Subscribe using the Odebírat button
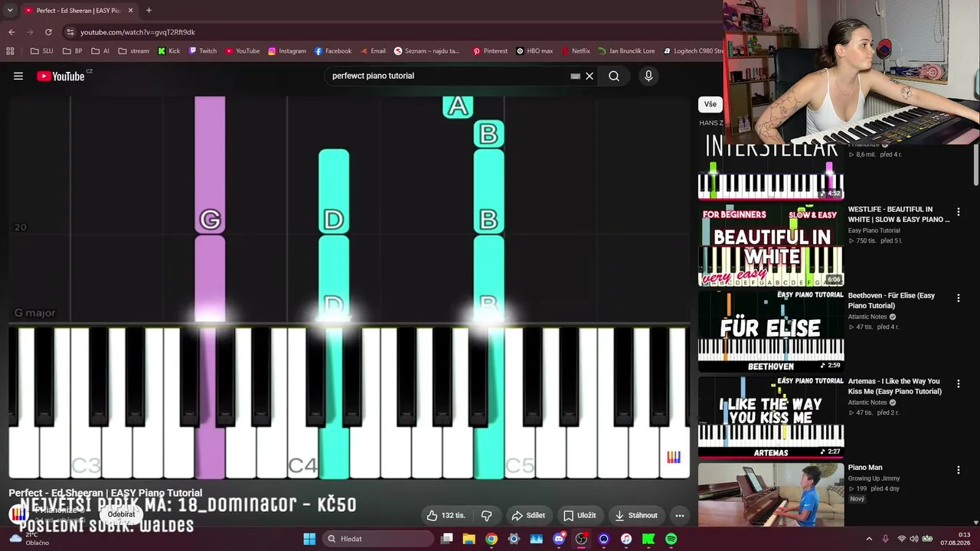The width and height of the screenshot is (980, 551). click(121, 514)
